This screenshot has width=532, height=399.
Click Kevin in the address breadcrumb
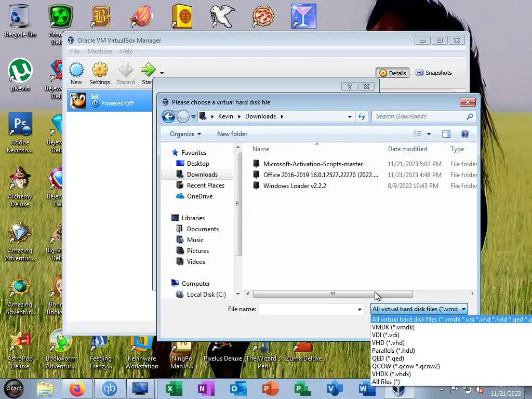(225, 116)
